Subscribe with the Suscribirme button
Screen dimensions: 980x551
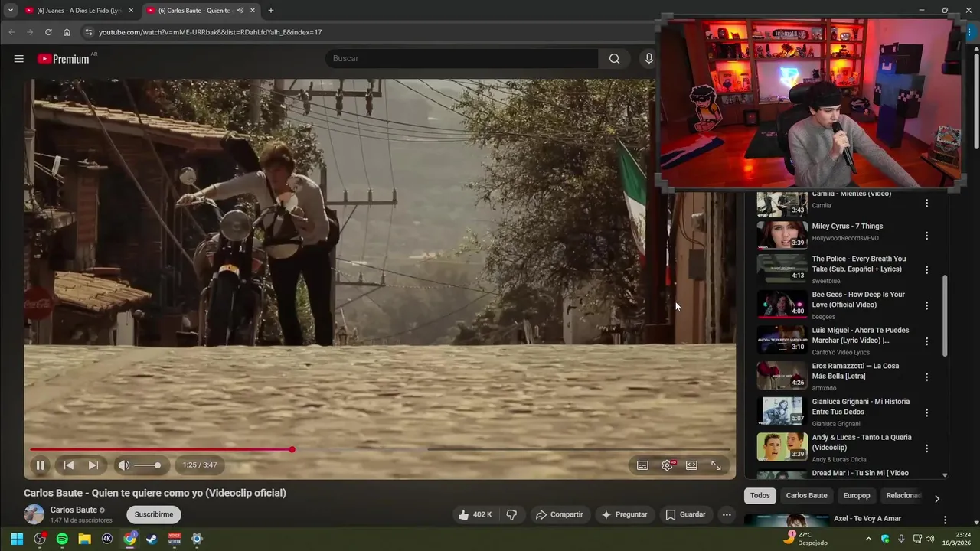pyautogui.click(x=154, y=514)
